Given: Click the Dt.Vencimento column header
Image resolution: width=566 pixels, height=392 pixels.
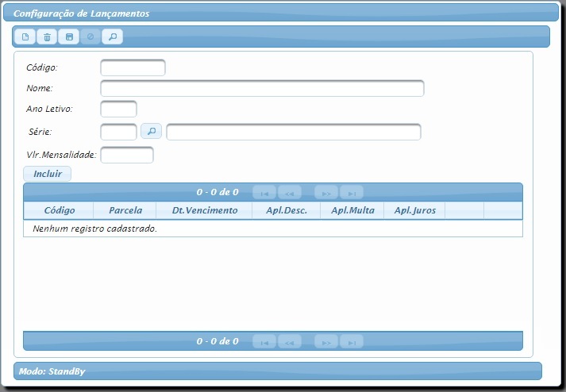Looking at the screenshot, I should click(204, 210).
